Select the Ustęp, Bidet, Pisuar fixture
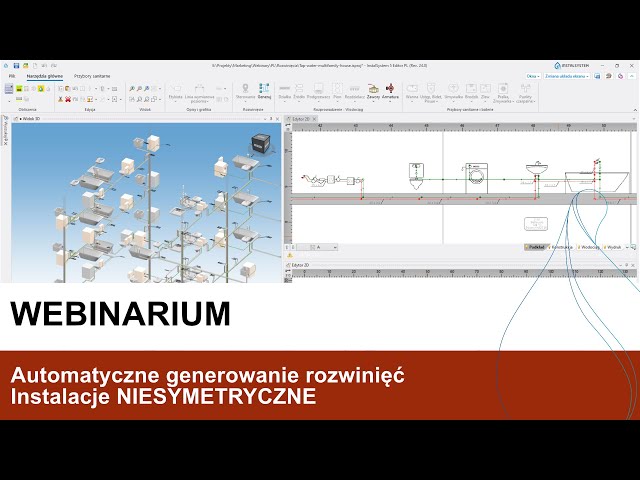 431,93
